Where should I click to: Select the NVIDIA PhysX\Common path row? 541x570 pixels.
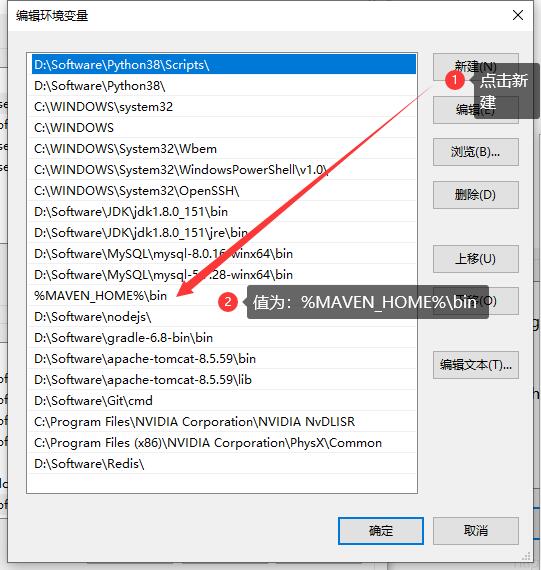pos(224,442)
